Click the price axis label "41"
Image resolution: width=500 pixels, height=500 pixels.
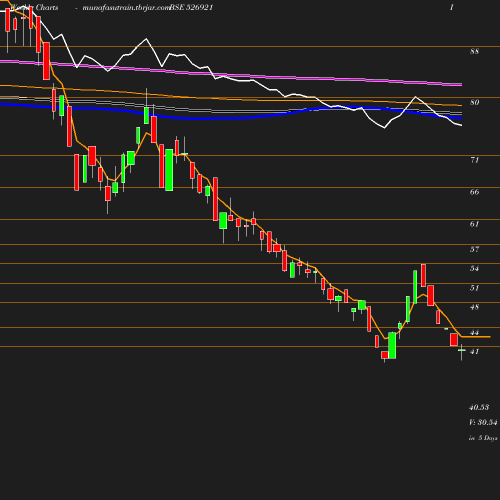coord(474,351)
